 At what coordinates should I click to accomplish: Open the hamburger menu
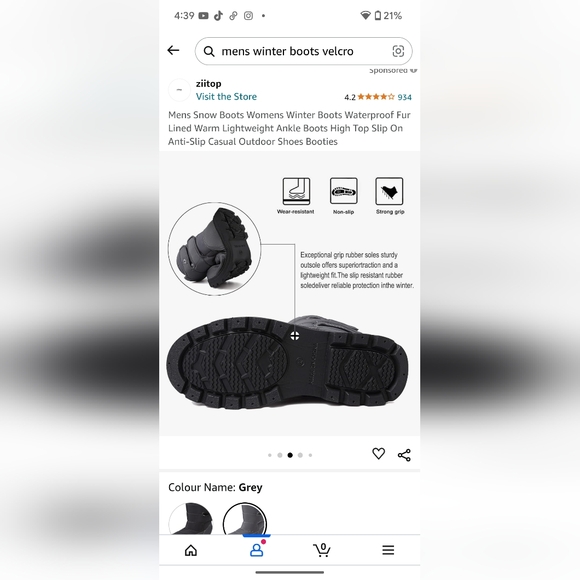[388, 550]
